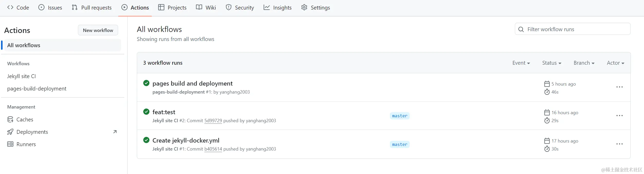
Task: Click the Runners table icon
Action: click(10, 144)
